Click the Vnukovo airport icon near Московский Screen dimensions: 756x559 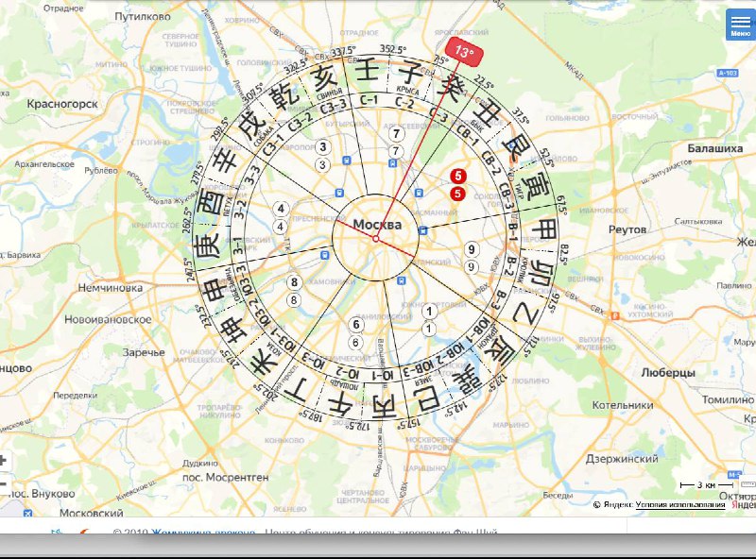pos(27,513)
